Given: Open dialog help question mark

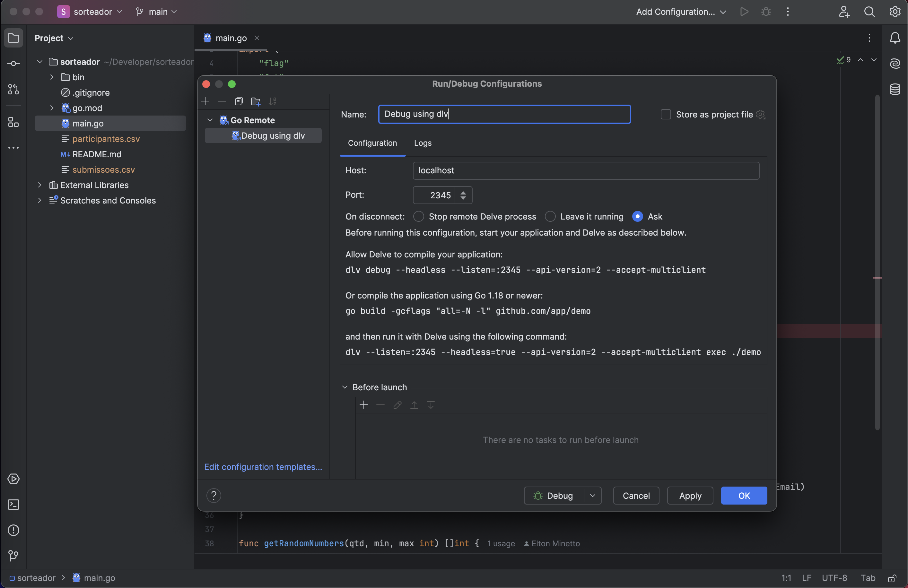Looking at the screenshot, I should coord(214,495).
